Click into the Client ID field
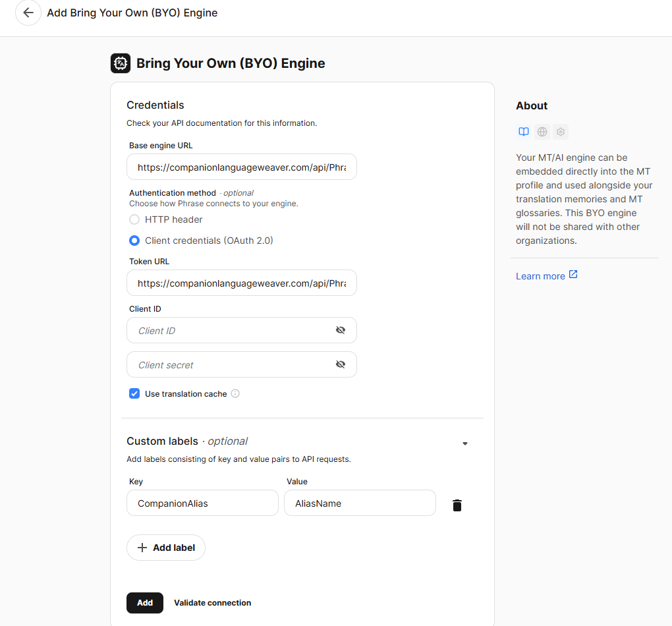This screenshot has width=672, height=626. coord(242,330)
